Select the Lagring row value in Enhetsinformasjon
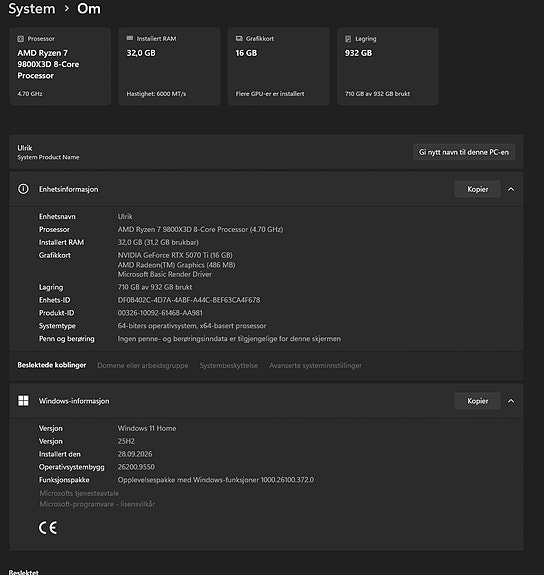Screen dimensions: 544x575 coord(155,287)
